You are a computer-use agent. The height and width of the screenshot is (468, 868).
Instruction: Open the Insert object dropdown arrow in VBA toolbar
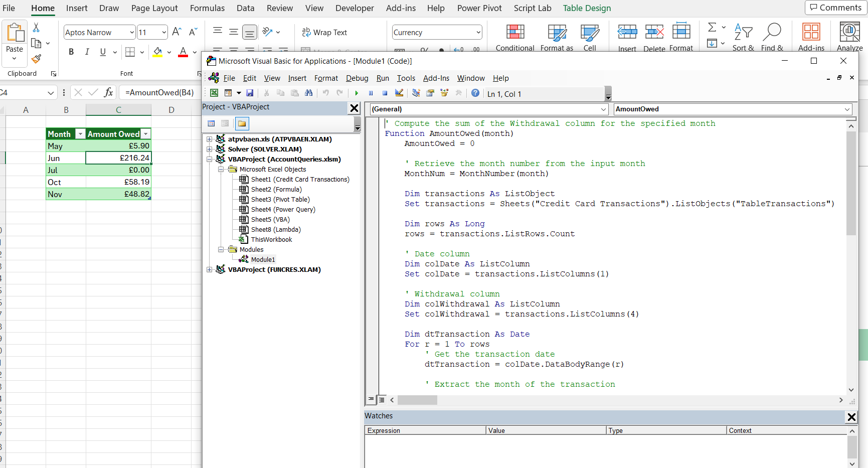[239, 93]
